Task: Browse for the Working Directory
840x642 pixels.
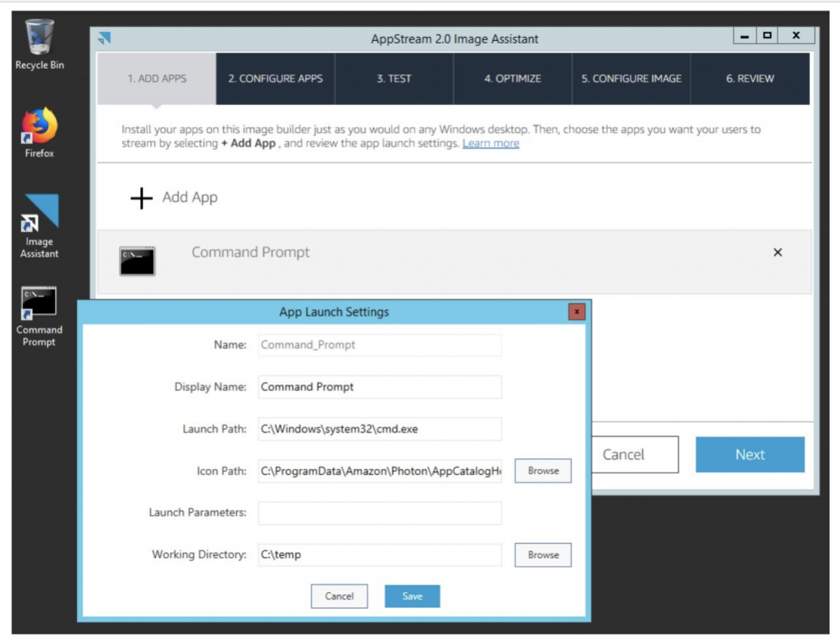Action: (543, 555)
